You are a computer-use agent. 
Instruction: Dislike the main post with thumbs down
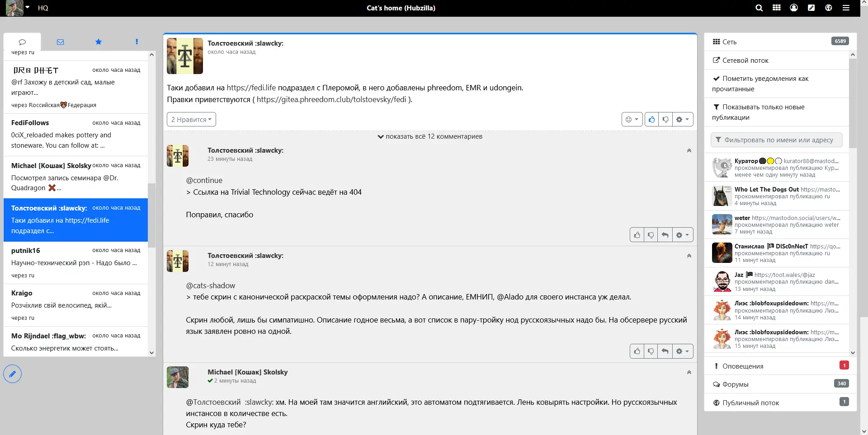pyautogui.click(x=665, y=119)
